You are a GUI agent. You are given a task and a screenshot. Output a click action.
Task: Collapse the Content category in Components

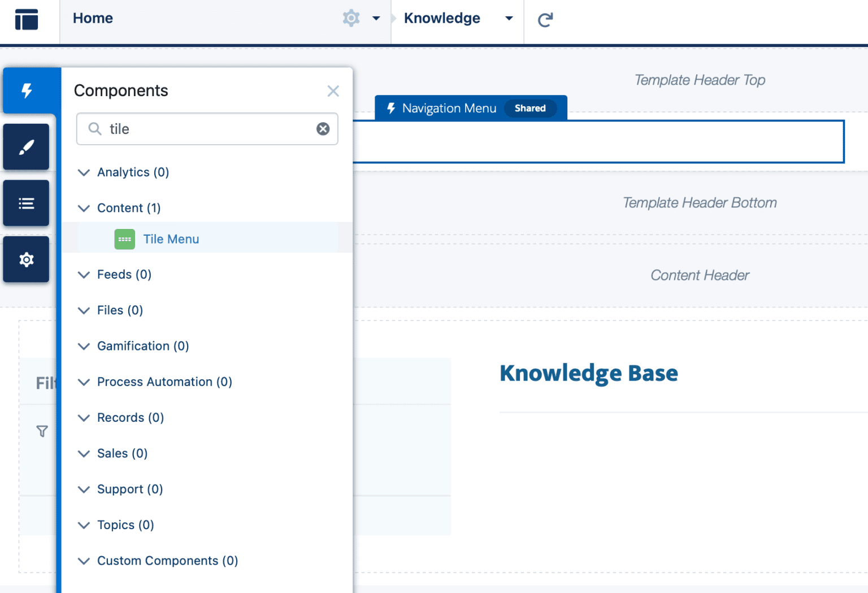pos(84,208)
